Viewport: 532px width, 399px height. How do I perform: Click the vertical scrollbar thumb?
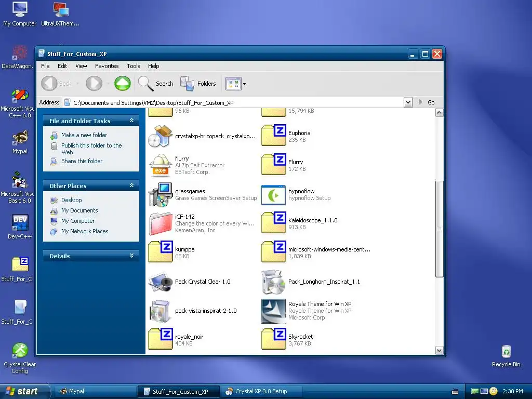tap(439, 229)
